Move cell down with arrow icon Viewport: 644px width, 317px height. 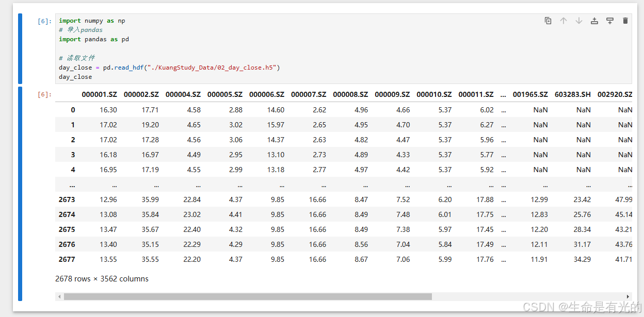tap(579, 21)
